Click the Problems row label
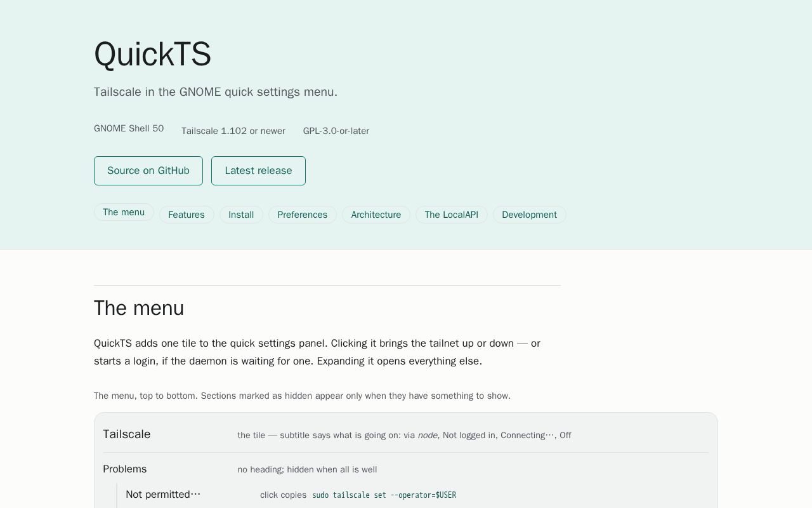812x508 pixels. (x=125, y=469)
